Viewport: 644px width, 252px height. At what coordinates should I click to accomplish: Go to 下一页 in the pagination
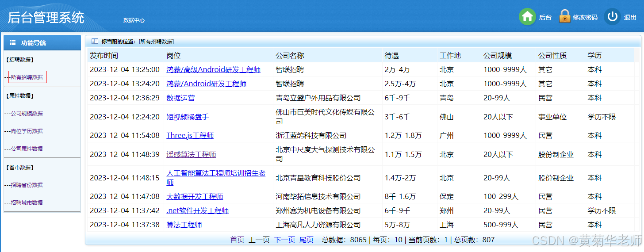pyautogui.click(x=284, y=240)
